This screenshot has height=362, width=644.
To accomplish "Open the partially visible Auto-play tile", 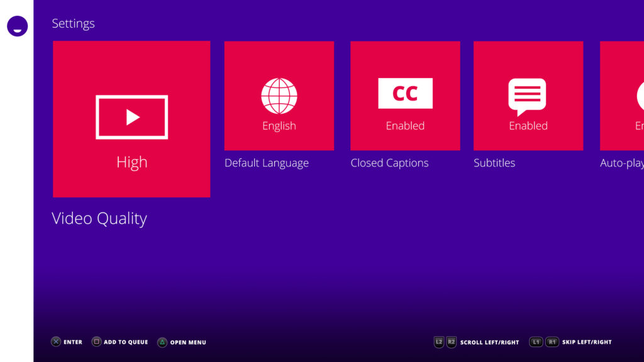I will point(623,94).
